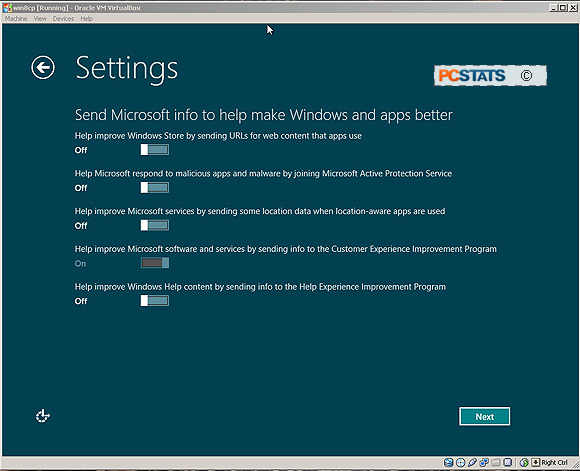Open the Help menu
580x471 pixels.
pyautogui.click(x=87, y=18)
